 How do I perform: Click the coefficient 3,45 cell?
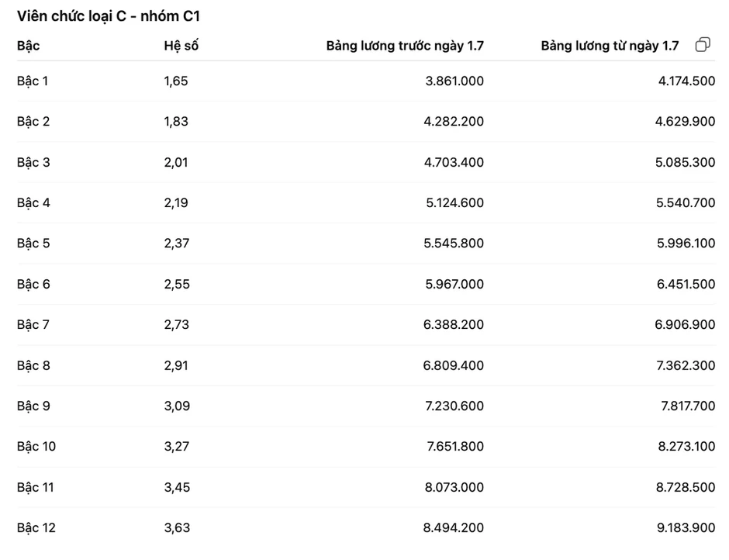177,487
